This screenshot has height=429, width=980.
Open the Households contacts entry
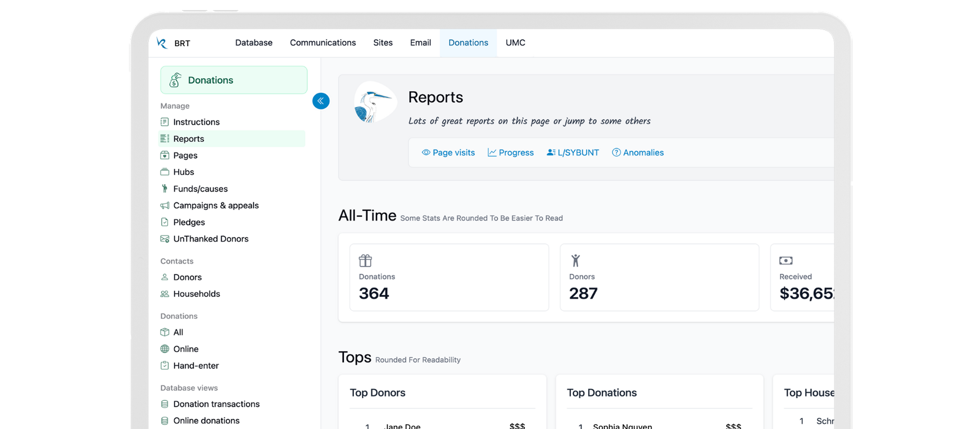point(196,294)
